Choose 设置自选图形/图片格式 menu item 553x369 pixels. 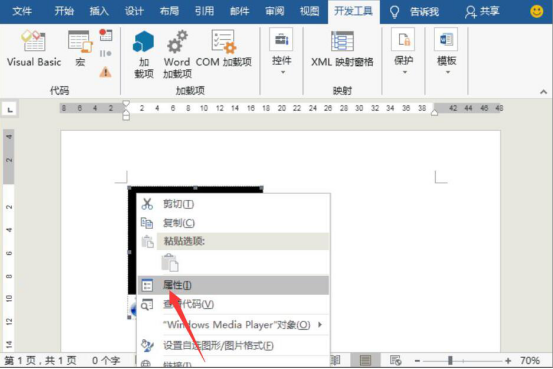pos(233,345)
